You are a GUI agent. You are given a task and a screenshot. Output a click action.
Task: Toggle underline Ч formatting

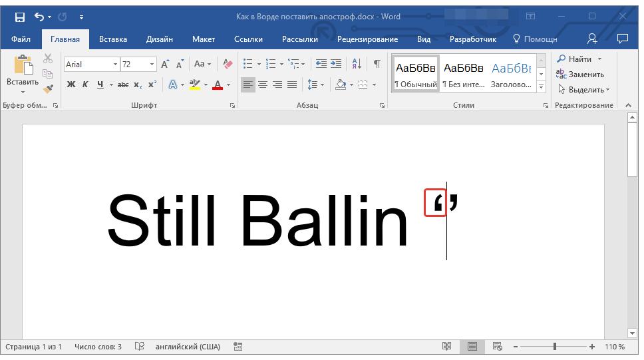[x=100, y=85]
